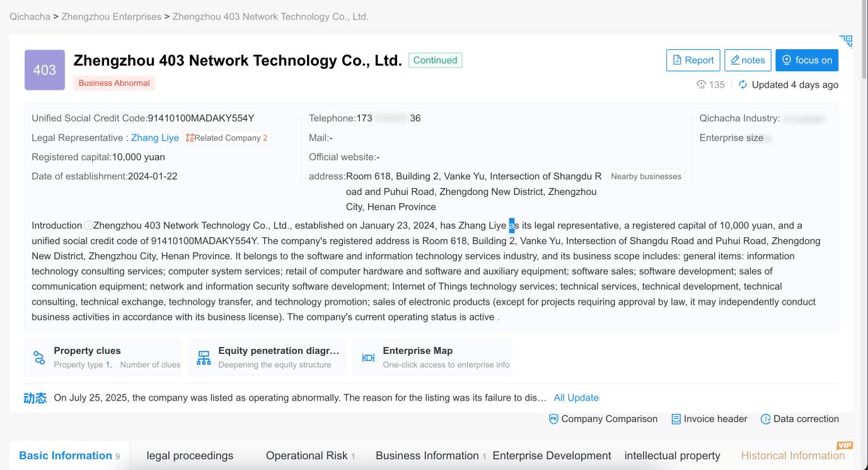
Task: Click the Enterprise Map icon
Action: [x=367, y=357]
